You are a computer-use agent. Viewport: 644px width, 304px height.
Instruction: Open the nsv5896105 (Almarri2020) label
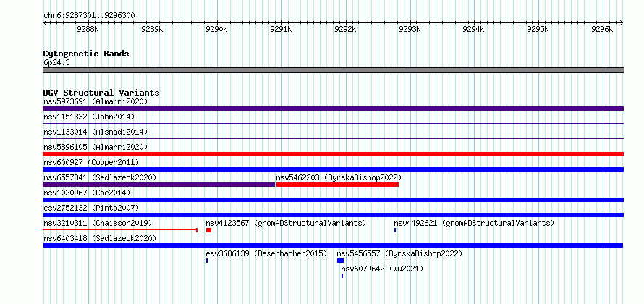pyautogui.click(x=96, y=147)
